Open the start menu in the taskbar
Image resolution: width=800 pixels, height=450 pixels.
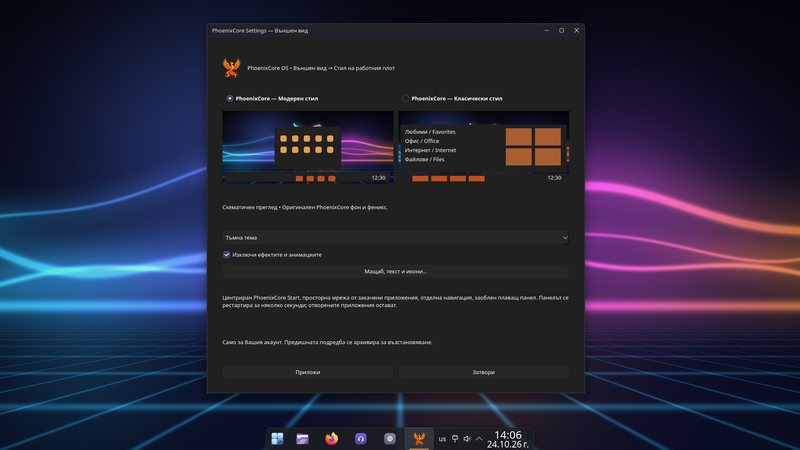point(277,439)
